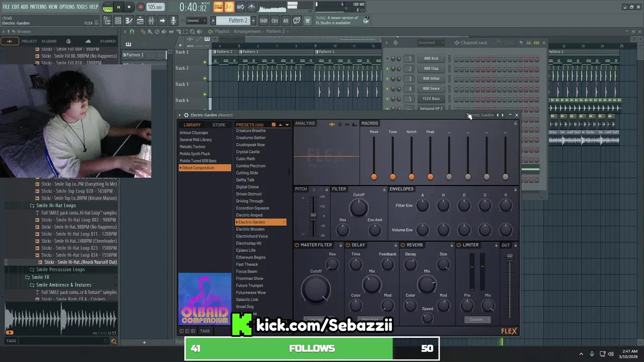Open the Mixer view from the toolbar

[151, 21]
